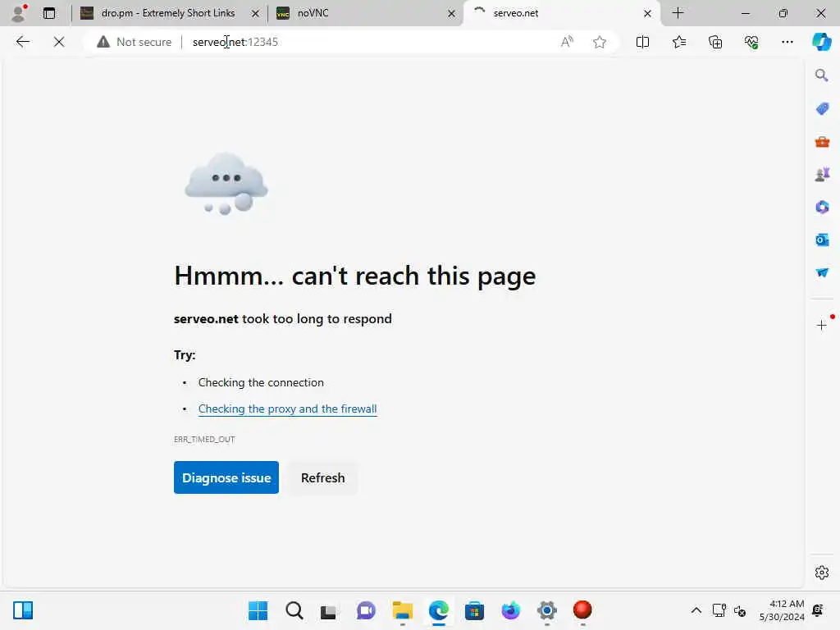Open the sidebar Drop paper-plane icon
The width and height of the screenshot is (840, 630).
[822, 272]
